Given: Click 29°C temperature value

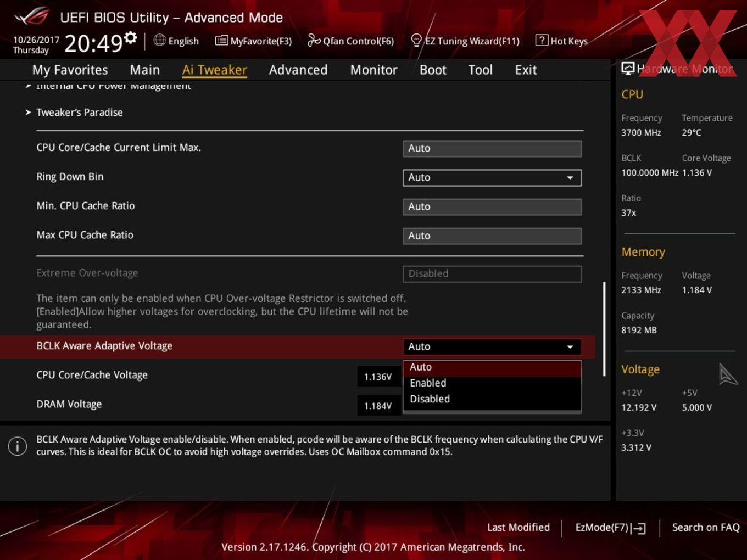Looking at the screenshot, I should [x=692, y=132].
